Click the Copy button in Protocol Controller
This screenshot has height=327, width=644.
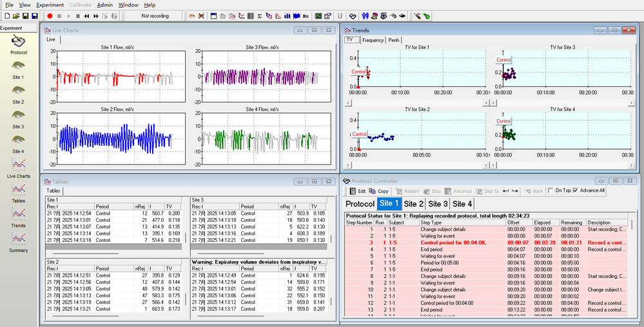click(x=380, y=191)
